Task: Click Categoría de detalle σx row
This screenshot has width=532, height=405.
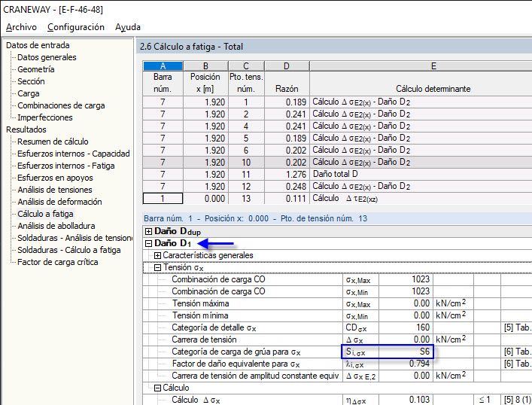Action: pos(337,328)
